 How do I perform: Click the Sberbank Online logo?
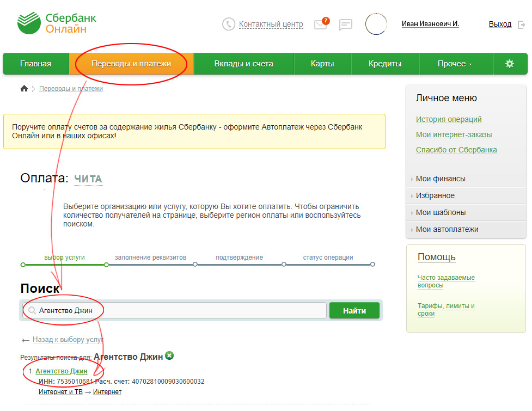(57, 23)
